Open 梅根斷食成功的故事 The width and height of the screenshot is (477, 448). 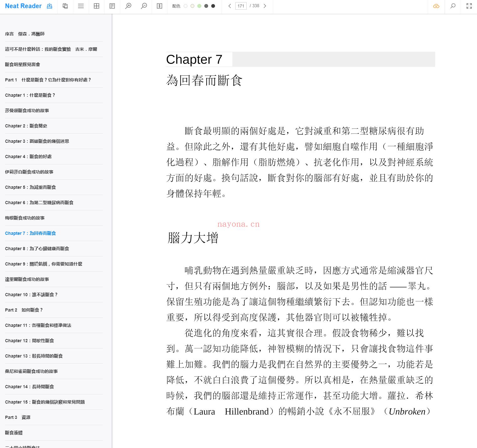54,218
